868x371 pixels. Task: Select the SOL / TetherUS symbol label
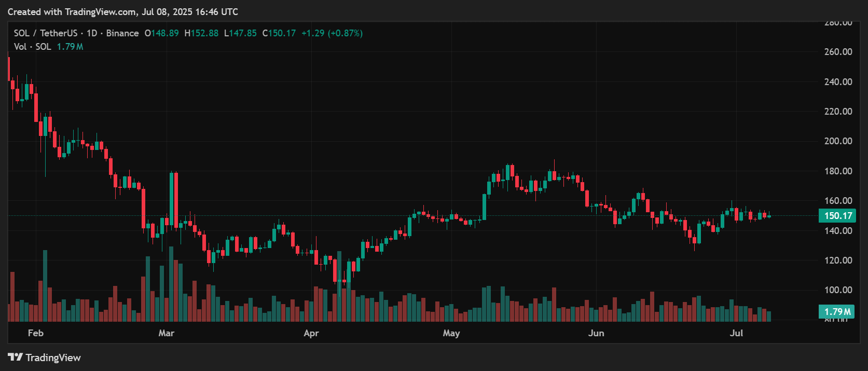point(45,33)
